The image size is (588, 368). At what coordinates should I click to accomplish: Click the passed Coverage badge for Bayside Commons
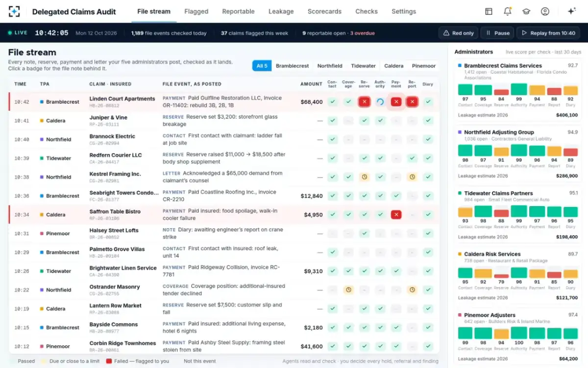click(348, 327)
